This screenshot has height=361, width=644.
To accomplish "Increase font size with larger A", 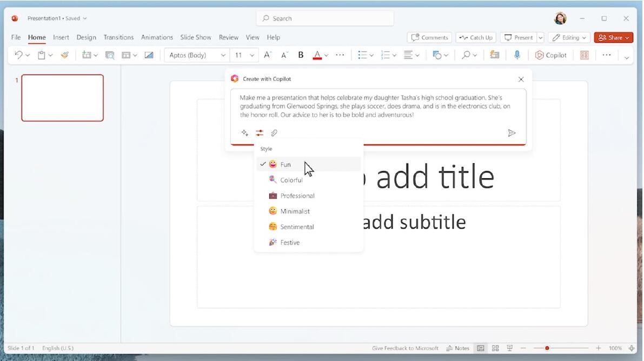I will 267,55.
